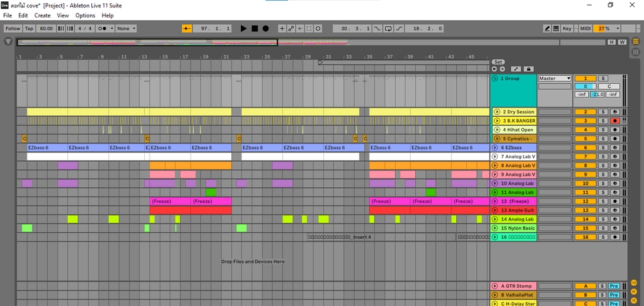Start playback with the Play button
This screenshot has height=306, width=644.
(x=244, y=28)
